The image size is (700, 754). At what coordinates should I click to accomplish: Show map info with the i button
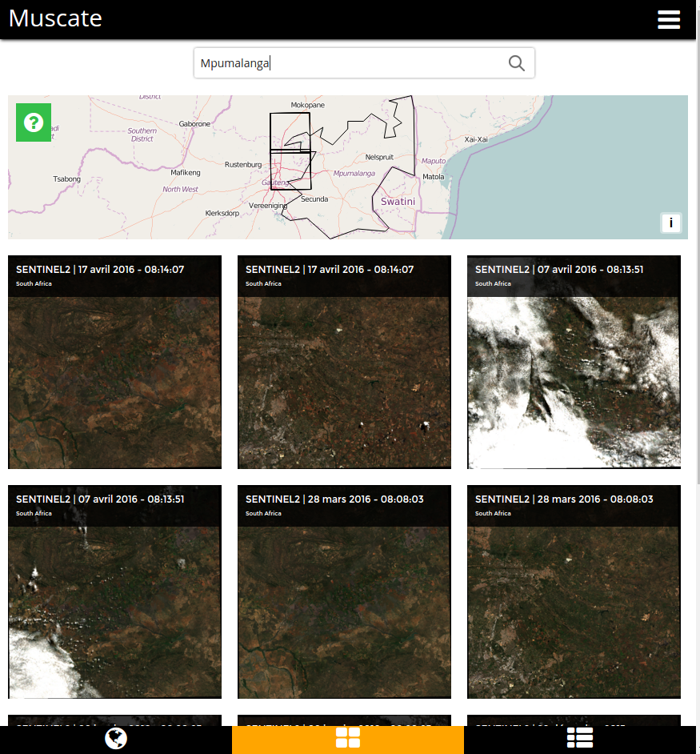pyautogui.click(x=670, y=223)
